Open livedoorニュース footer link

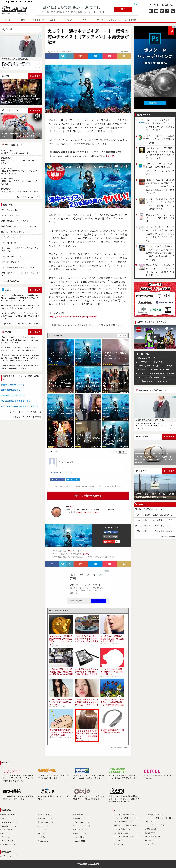9,814
